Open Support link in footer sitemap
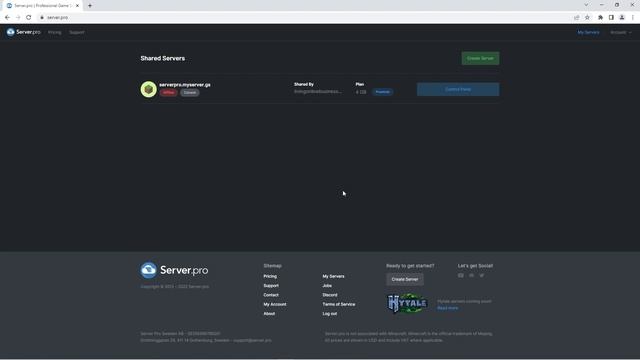 pos(271,286)
